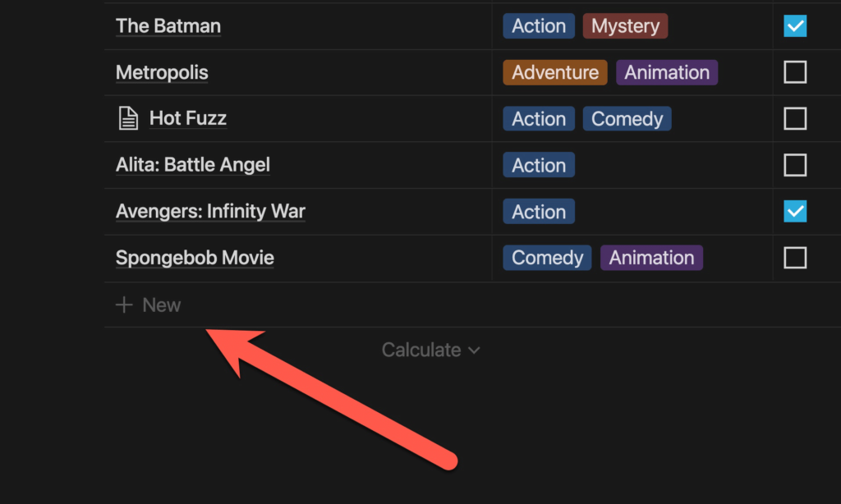Screen dimensions: 841x504
Task: Open The Batman page title
Action: point(168,26)
